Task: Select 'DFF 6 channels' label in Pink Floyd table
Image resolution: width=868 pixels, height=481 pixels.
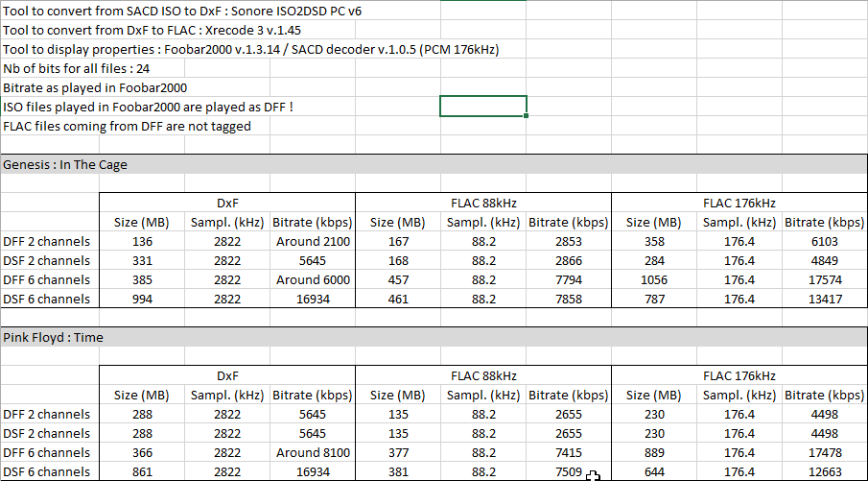Action: tap(46, 453)
